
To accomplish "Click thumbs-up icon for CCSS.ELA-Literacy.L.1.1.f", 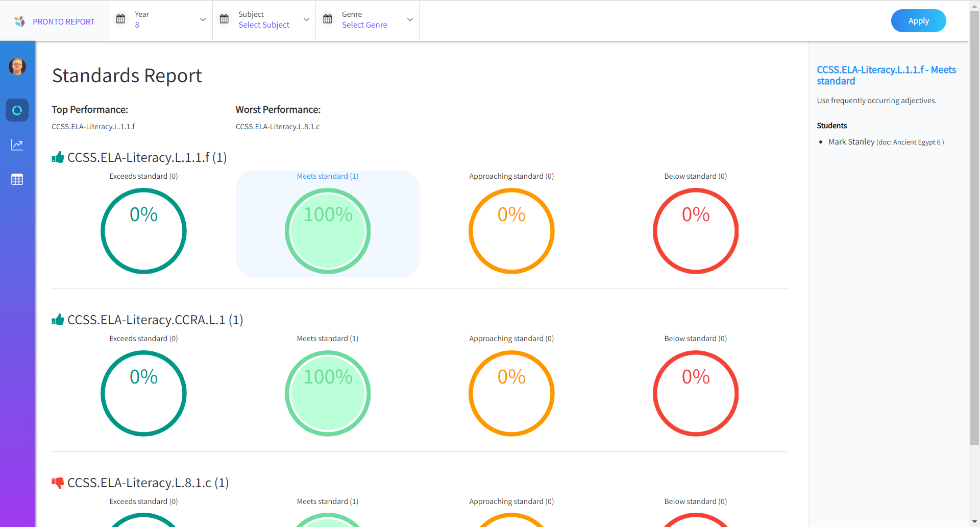I will point(58,157).
